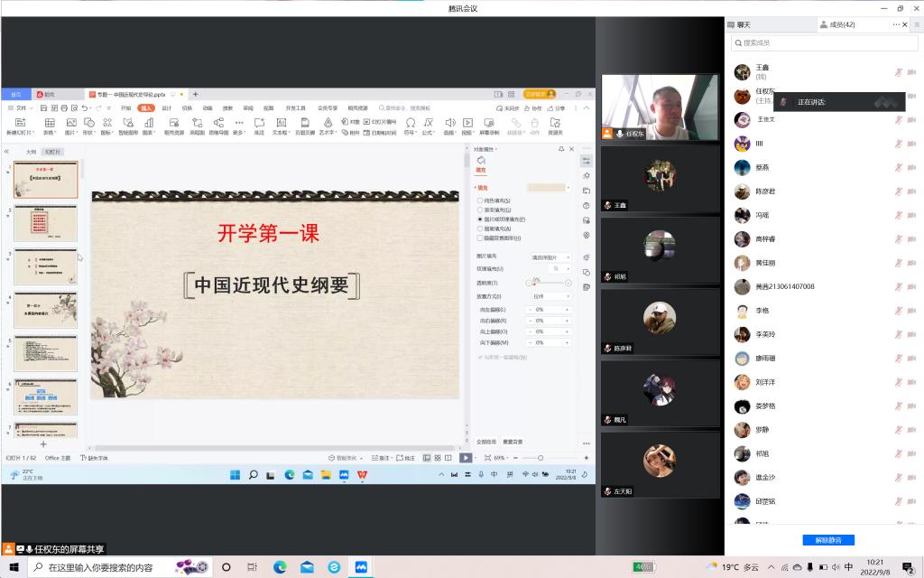Viewport: 924px width, 578px height.
Task: Start slideshow with the play button
Action: pos(466,458)
